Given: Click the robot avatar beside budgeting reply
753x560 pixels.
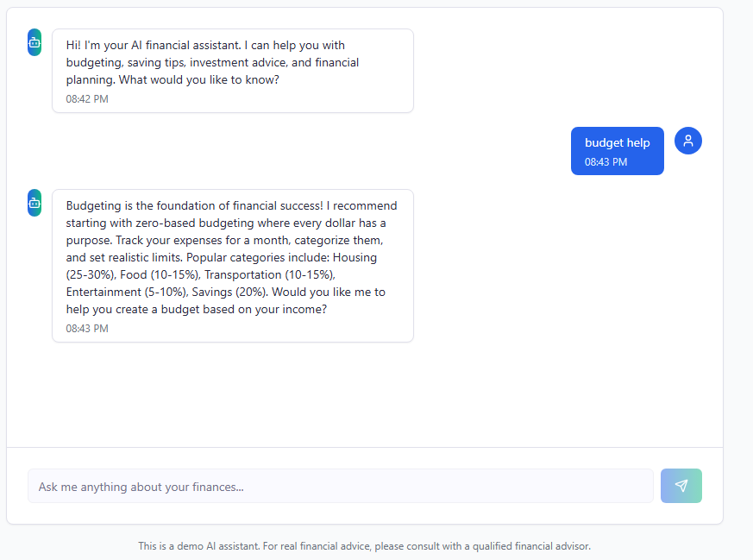Looking at the screenshot, I should tap(35, 203).
